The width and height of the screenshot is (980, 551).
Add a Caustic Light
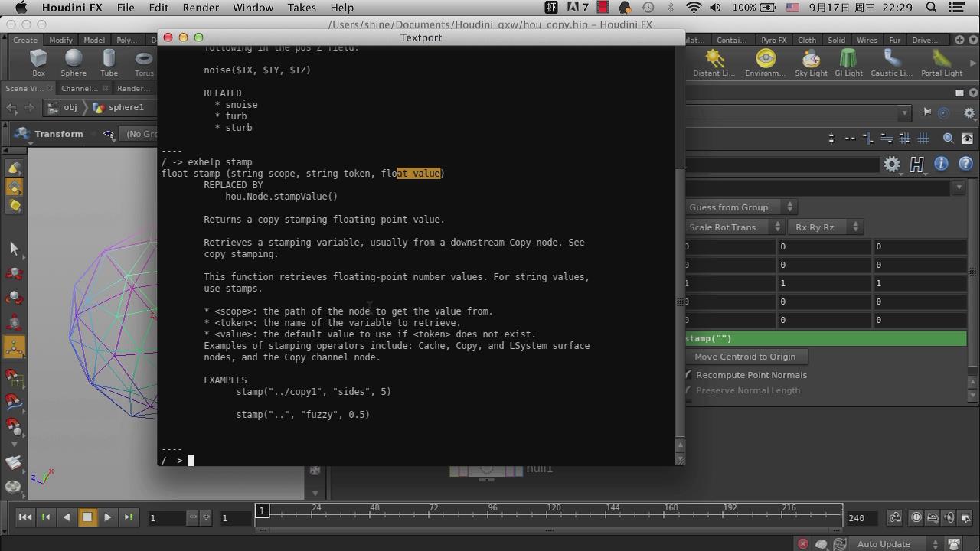[x=891, y=63]
